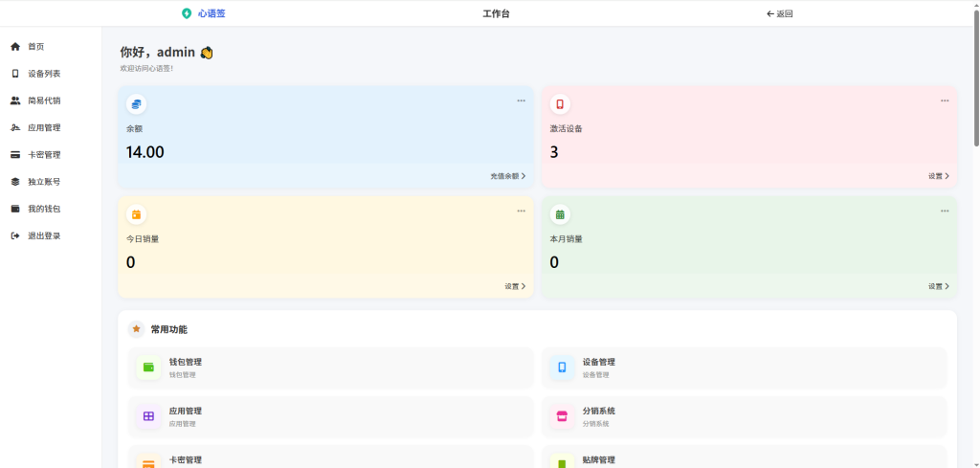
Task: Open the 余额 card more options menu
Action: pyautogui.click(x=521, y=100)
